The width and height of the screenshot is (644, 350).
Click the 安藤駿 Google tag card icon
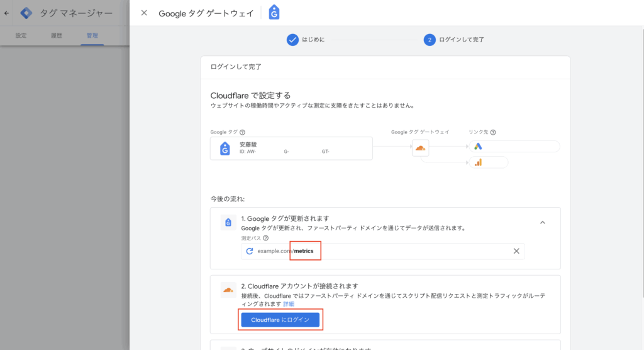225,149
